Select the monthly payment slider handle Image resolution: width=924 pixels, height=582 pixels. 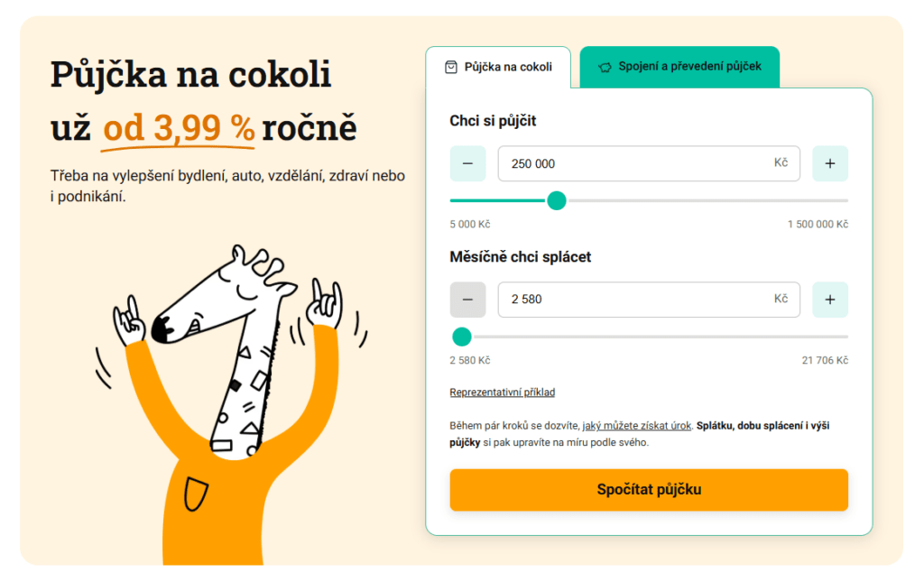462,336
